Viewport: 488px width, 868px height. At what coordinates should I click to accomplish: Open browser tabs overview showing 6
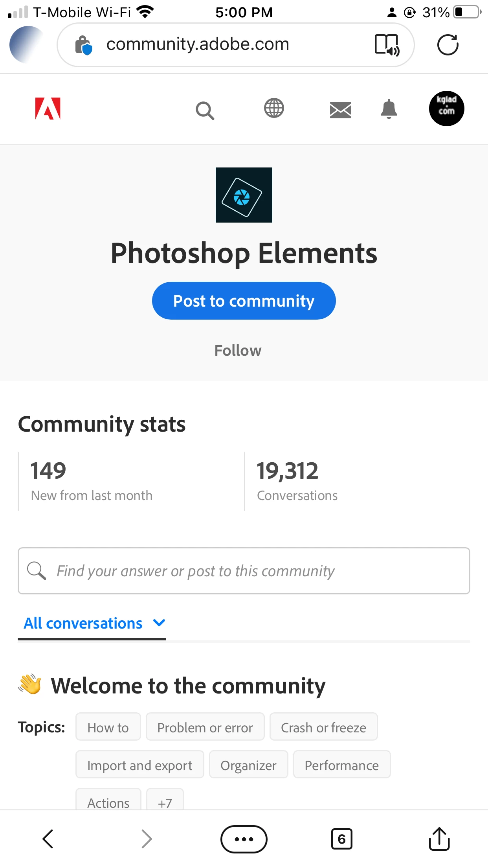[x=341, y=839]
